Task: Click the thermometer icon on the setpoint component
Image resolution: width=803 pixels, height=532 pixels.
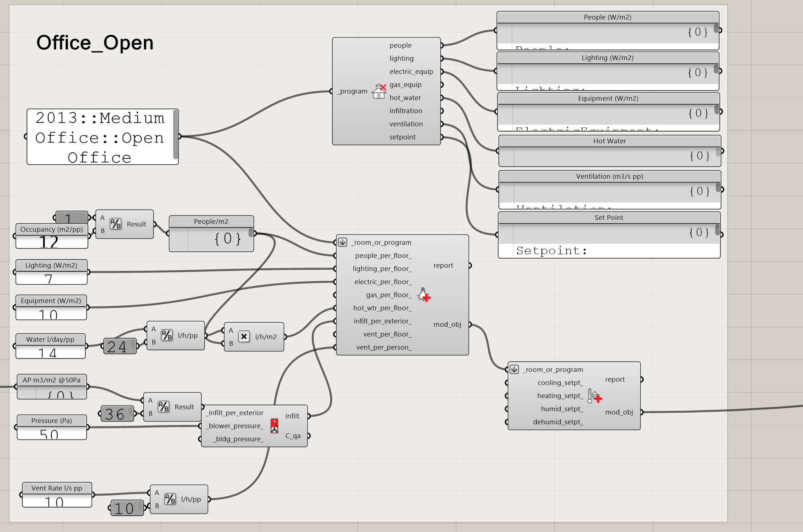Action: click(594, 396)
